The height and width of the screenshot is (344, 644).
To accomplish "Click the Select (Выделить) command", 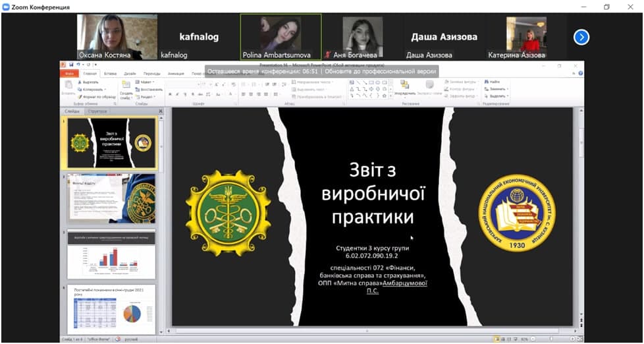I will click(x=496, y=96).
